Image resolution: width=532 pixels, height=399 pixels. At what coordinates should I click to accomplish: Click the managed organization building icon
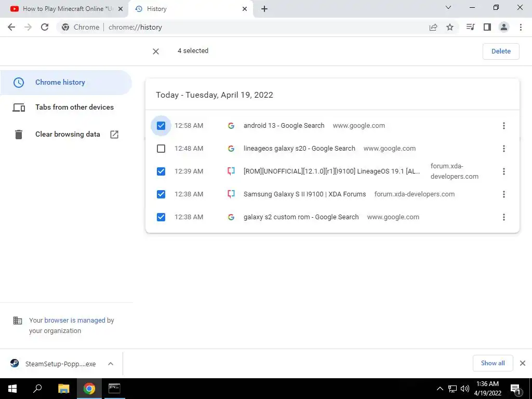17,321
